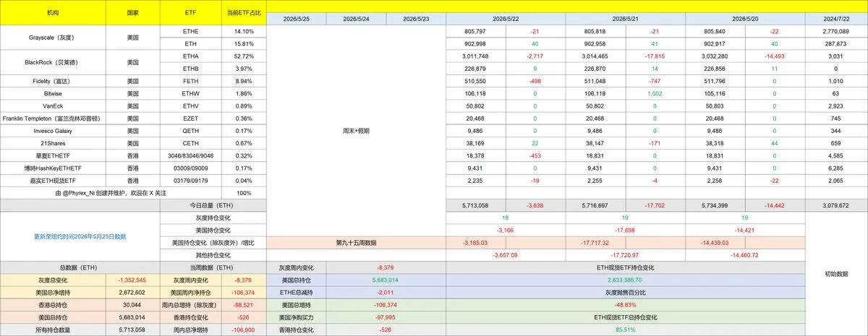Image resolution: width=868 pixels, height=336 pixels.
Task: Click the 52.72% share cell
Action: coord(244,56)
